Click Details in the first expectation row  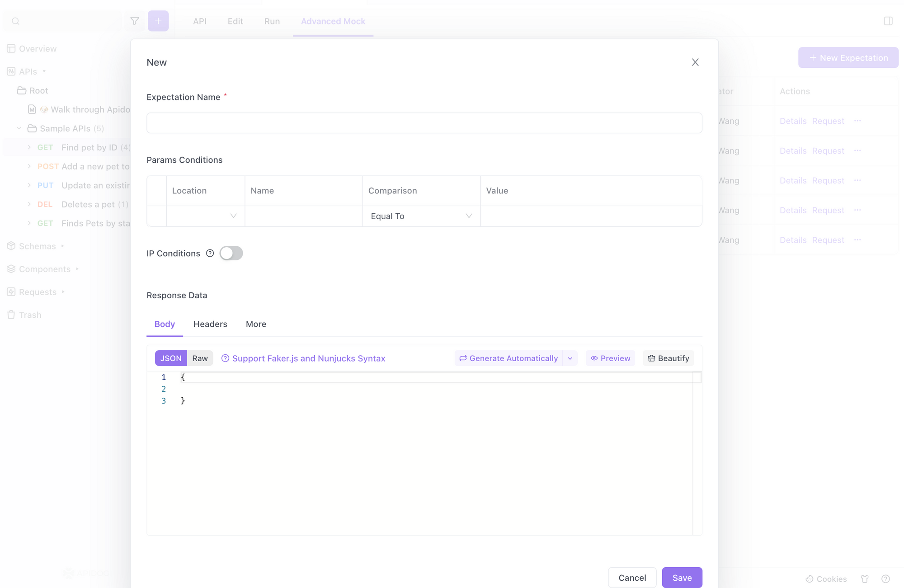coord(793,121)
